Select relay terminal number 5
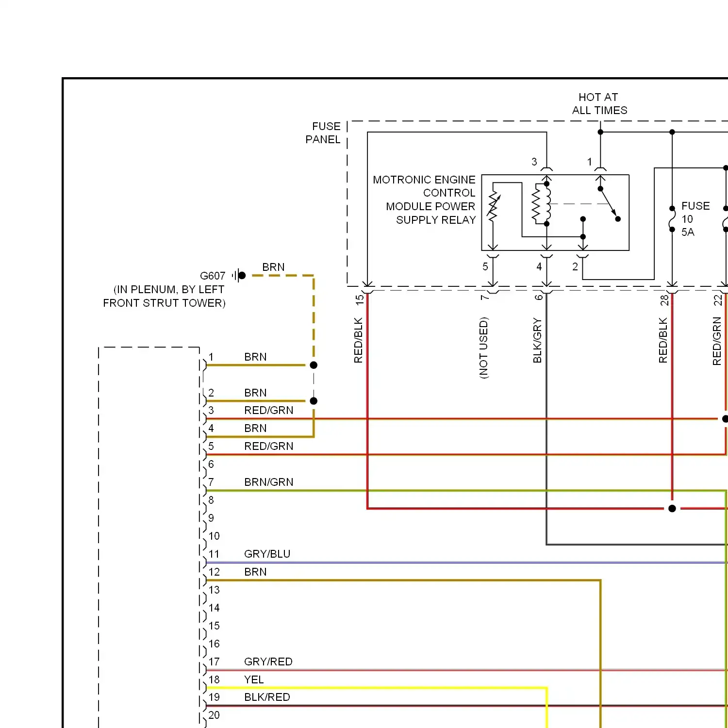Viewport: 728px width, 728px height. pyautogui.click(x=485, y=266)
